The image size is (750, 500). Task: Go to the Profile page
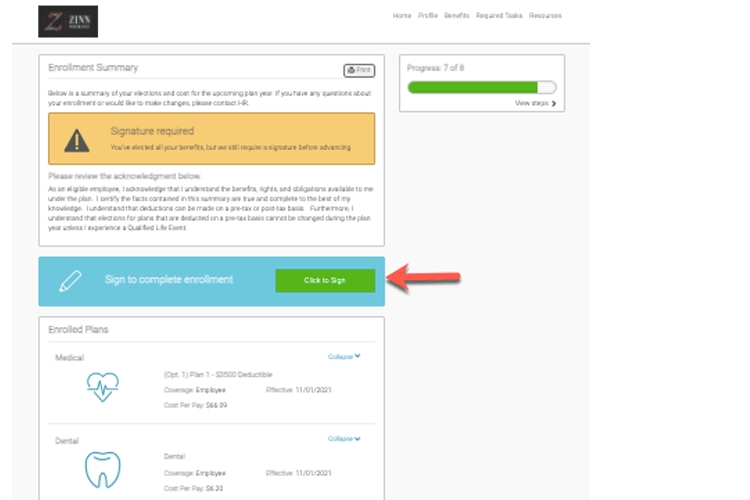coord(427,16)
